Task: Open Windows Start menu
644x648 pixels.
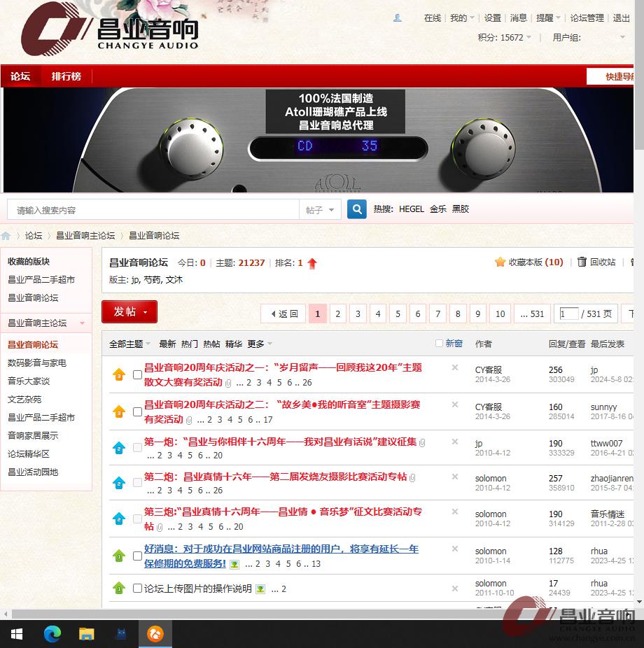Action: tap(17, 634)
